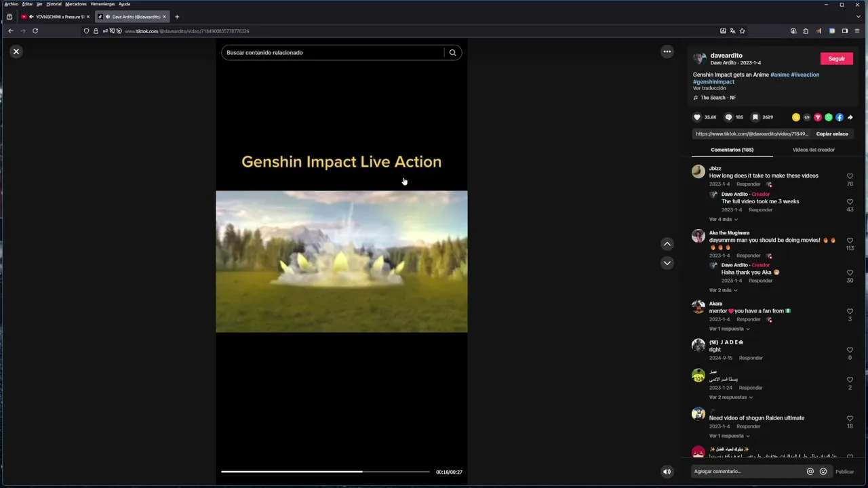This screenshot has width=868, height=488.
Task: Click the translate page icon
Action: (x=732, y=31)
